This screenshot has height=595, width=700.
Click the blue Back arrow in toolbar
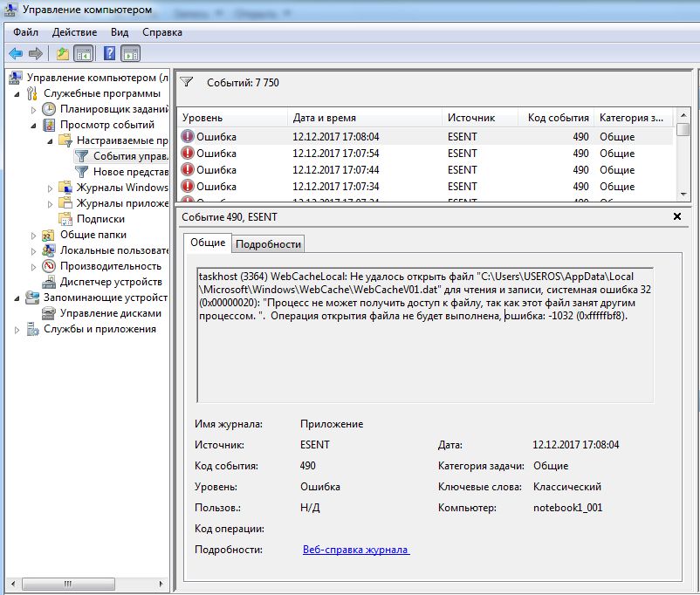[x=16, y=54]
